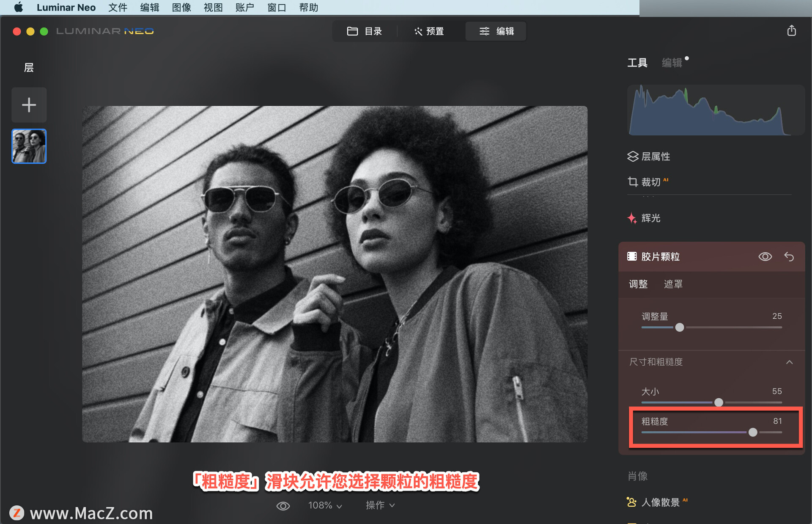Open the 辉光 glow tool

(x=644, y=218)
